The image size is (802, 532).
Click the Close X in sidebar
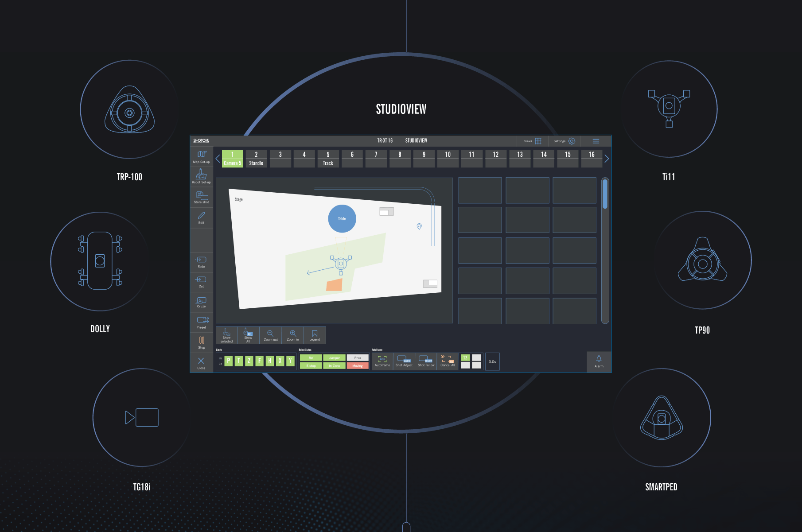click(x=201, y=363)
